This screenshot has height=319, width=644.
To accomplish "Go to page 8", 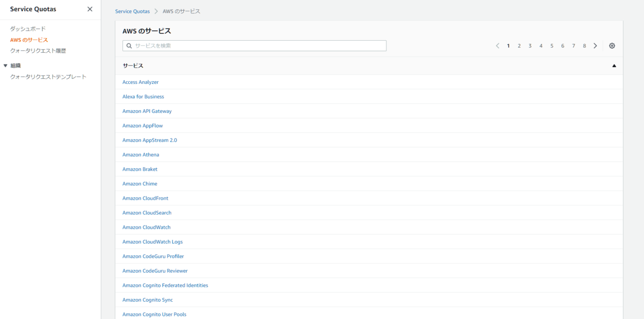I will (584, 46).
